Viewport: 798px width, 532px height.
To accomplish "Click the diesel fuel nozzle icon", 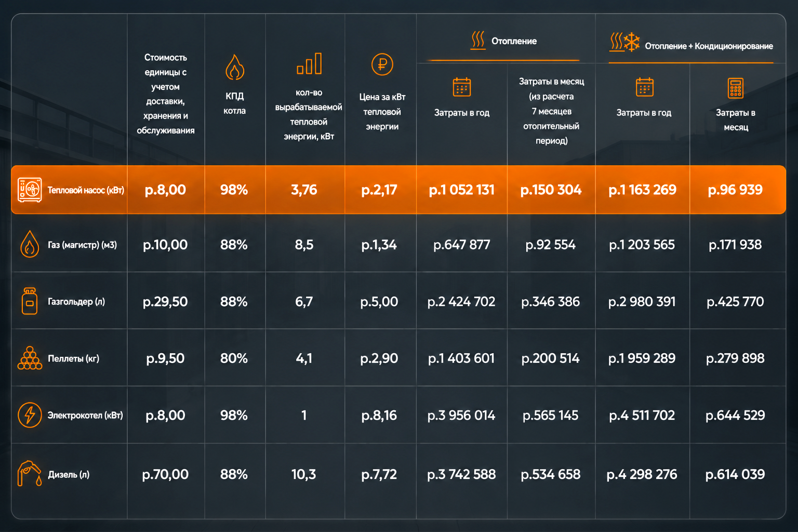I will click(30, 473).
